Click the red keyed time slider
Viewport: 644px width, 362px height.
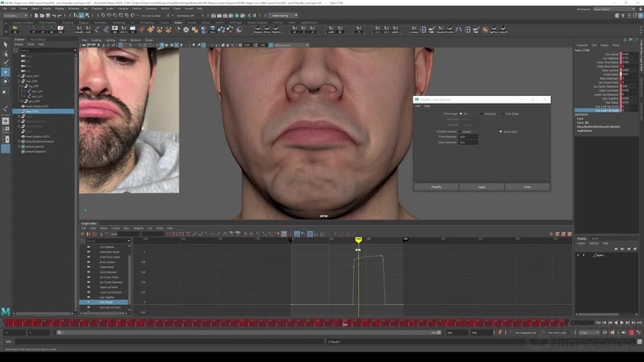285,323
